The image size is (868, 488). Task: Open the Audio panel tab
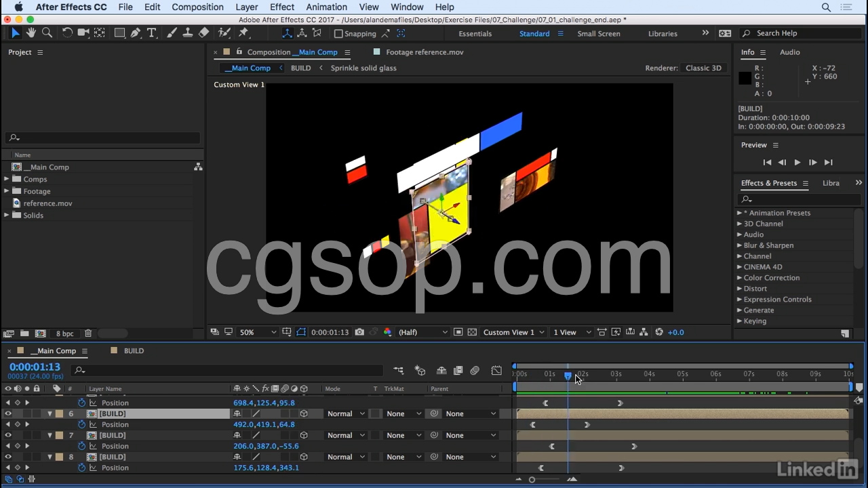(x=790, y=52)
